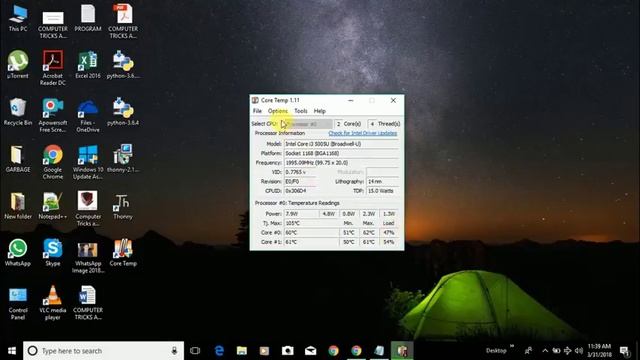640x360 pixels.
Task: Click the Core #1 load 54%
Action: point(389,242)
